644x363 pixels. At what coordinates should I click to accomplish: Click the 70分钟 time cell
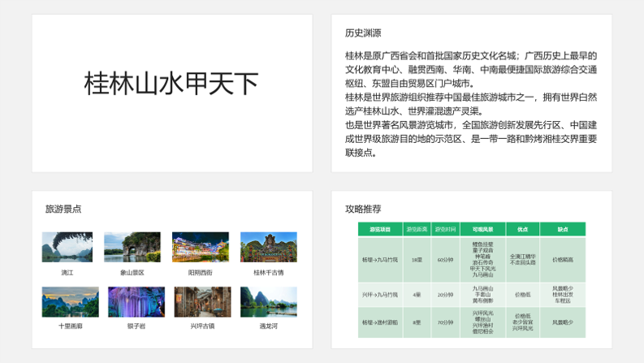[x=446, y=322]
